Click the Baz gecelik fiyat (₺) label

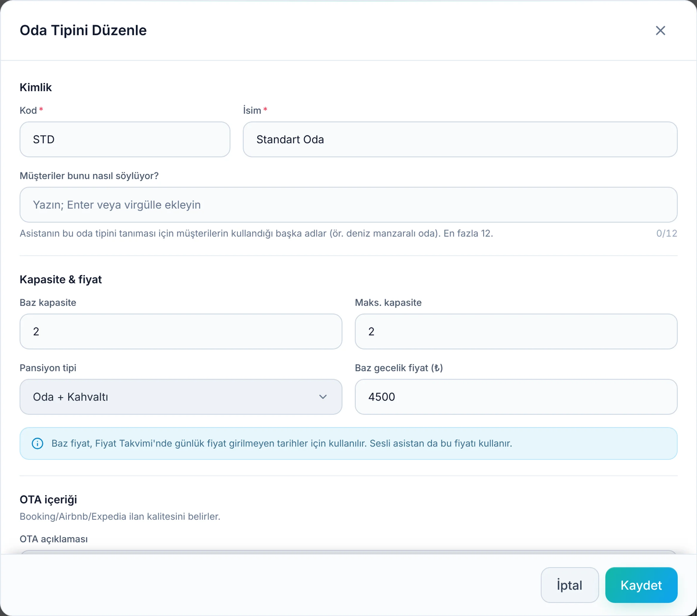pyautogui.click(x=399, y=368)
